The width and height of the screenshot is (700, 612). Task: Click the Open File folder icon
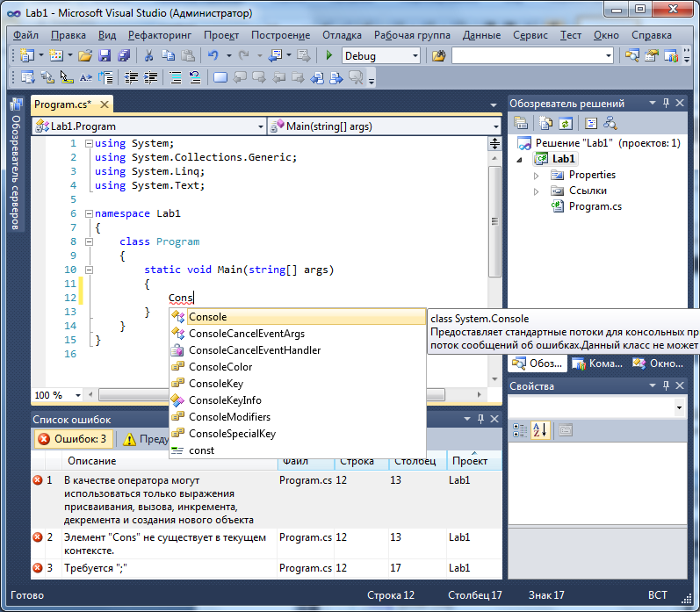(85, 55)
